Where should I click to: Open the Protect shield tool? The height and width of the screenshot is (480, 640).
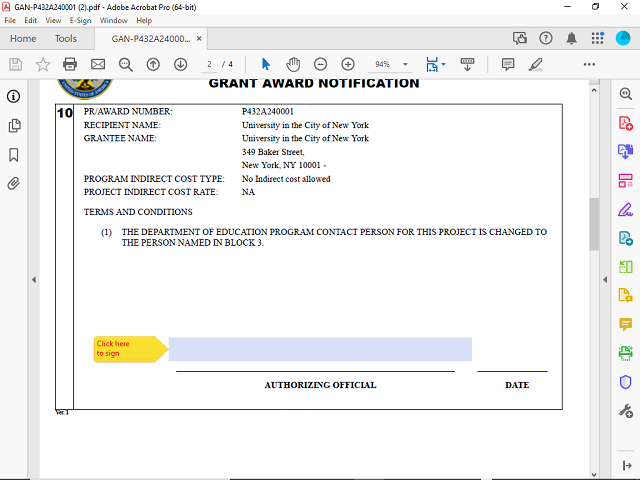tap(626, 382)
